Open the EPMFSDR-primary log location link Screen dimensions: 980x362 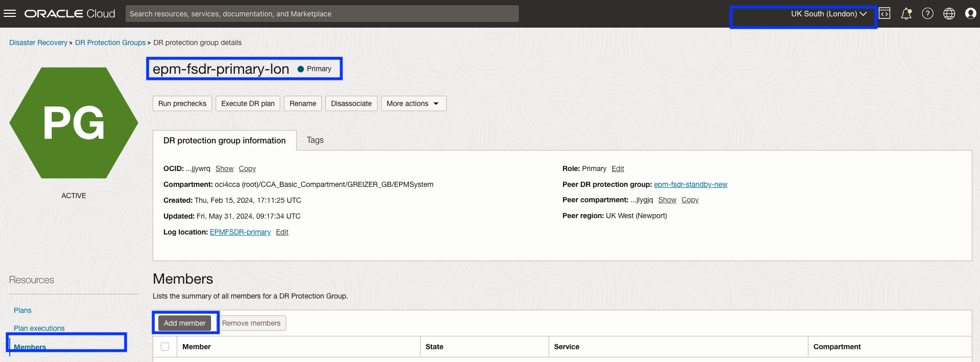[240, 232]
